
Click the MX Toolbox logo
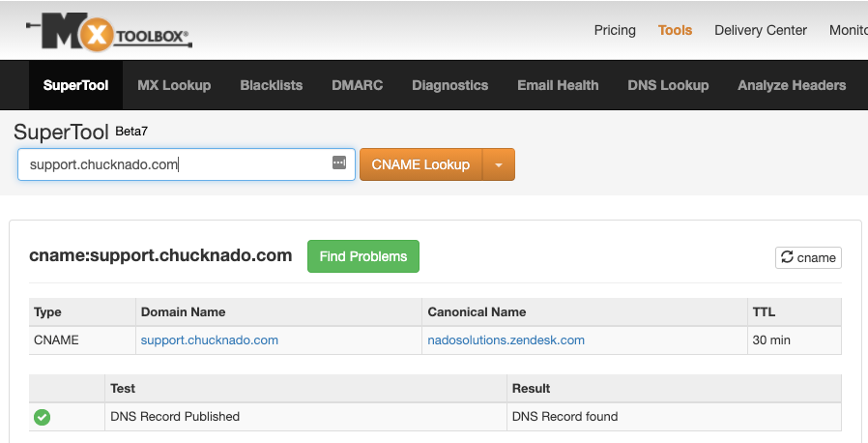point(109,33)
